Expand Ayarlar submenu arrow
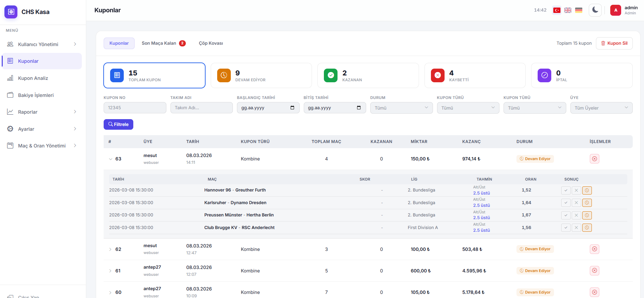This screenshot has height=298, width=644. coord(75,129)
